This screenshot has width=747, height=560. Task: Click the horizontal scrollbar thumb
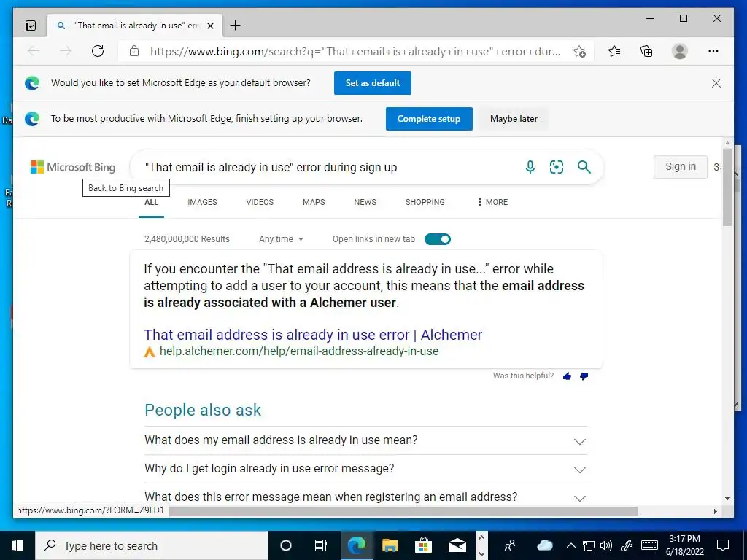click(403, 511)
